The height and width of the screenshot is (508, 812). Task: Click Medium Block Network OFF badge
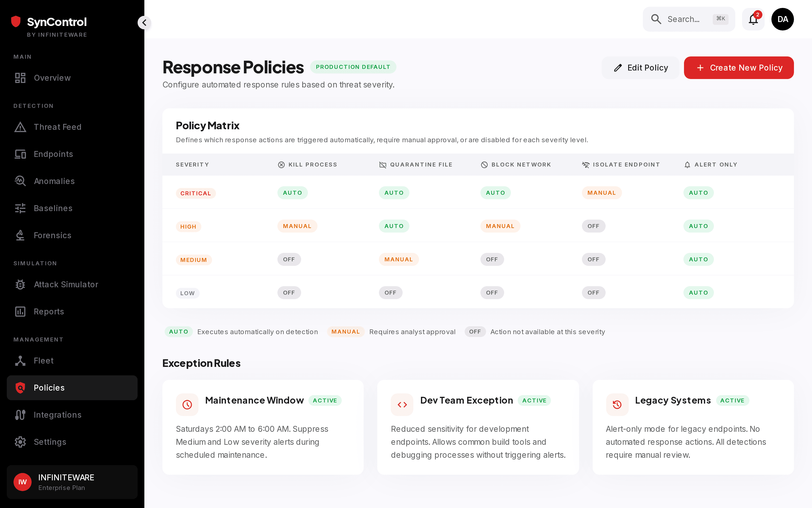(492, 259)
